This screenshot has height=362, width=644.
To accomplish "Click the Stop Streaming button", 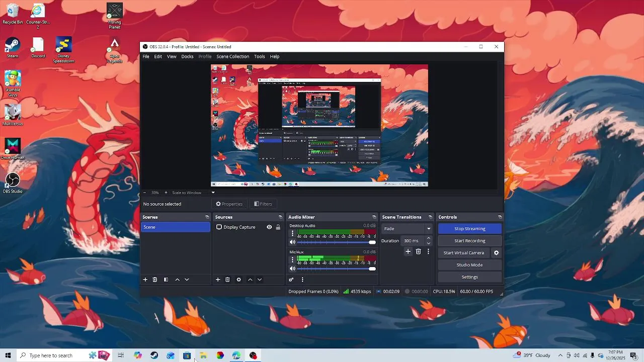I will pyautogui.click(x=470, y=229).
